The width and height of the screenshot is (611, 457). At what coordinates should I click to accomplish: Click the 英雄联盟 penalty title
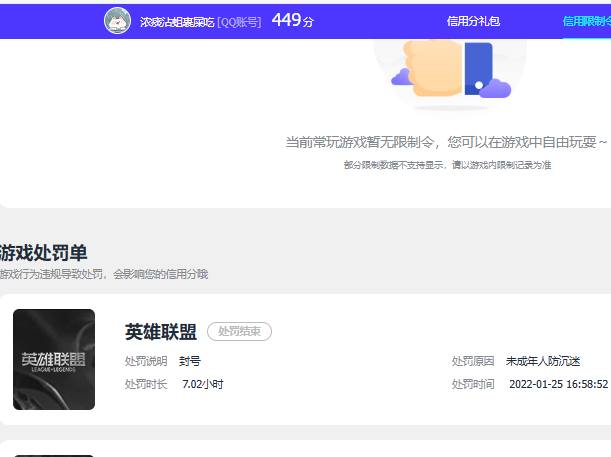point(161,332)
